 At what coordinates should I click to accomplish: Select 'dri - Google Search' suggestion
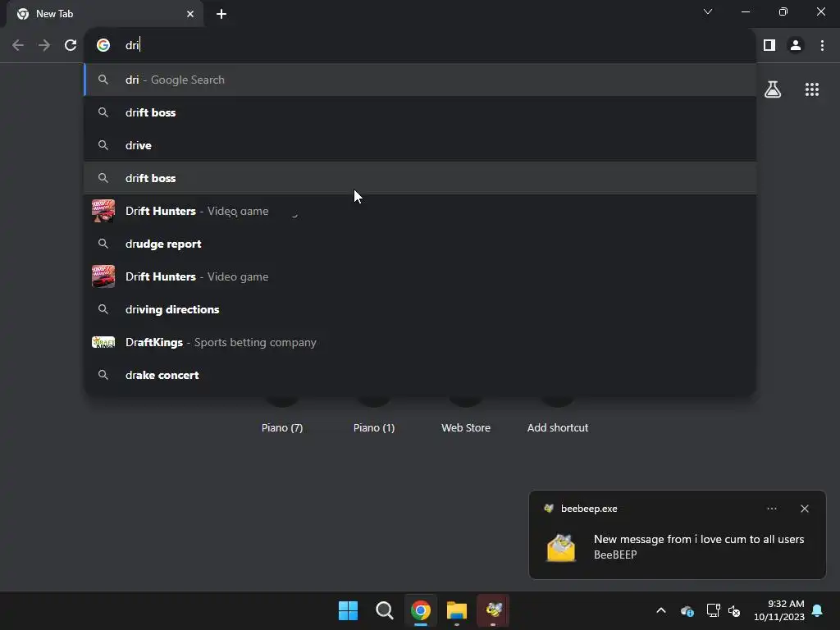coord(420,80)
